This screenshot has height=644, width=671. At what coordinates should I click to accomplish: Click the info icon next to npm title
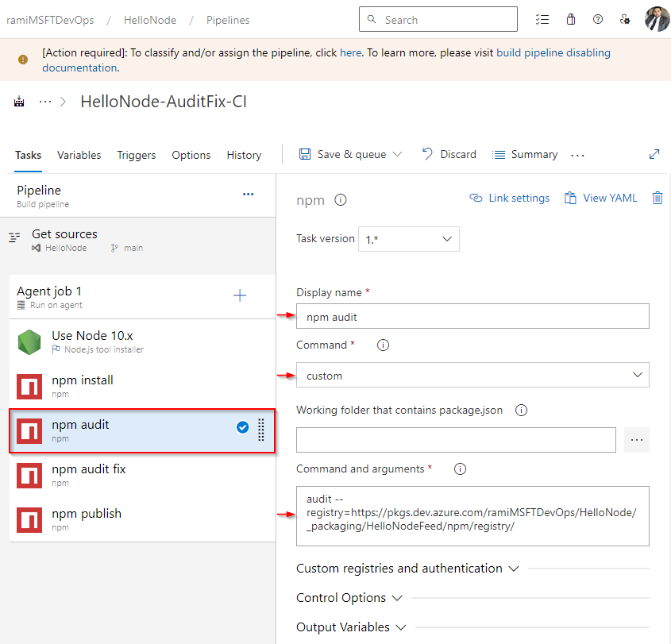click(341, 200)
